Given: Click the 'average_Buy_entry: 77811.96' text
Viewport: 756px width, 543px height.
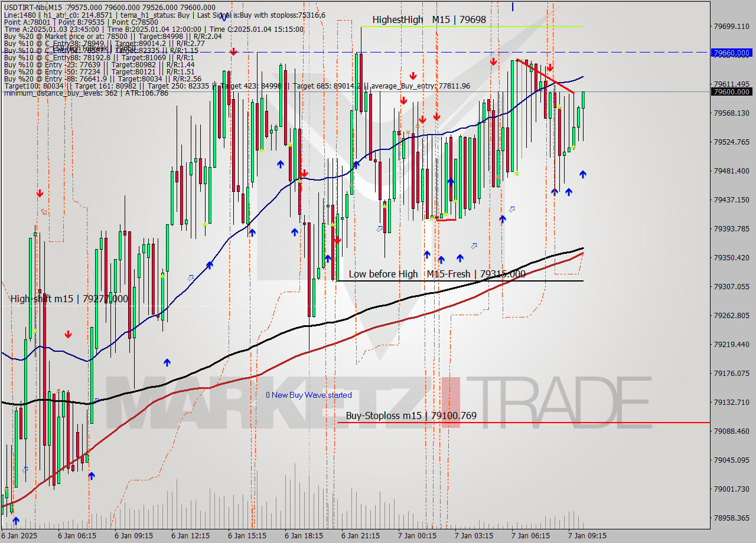Looking at the screenshot, I should click(421, 86).
